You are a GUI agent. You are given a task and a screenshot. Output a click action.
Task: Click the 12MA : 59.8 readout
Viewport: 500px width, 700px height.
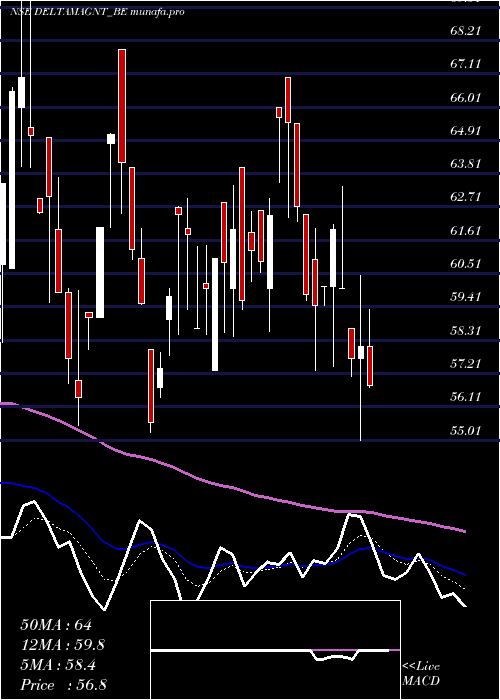(63, 645)
